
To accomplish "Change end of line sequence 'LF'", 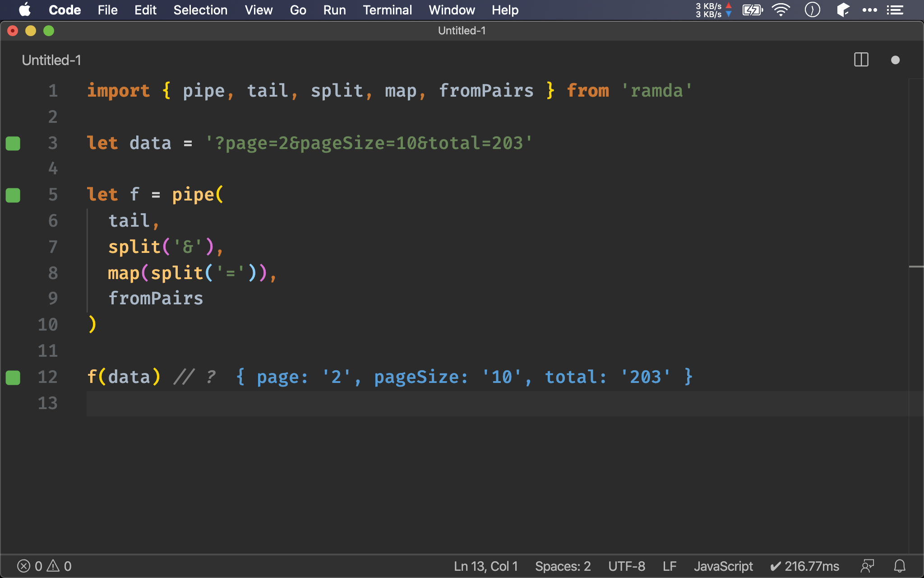I will [670, 566].
